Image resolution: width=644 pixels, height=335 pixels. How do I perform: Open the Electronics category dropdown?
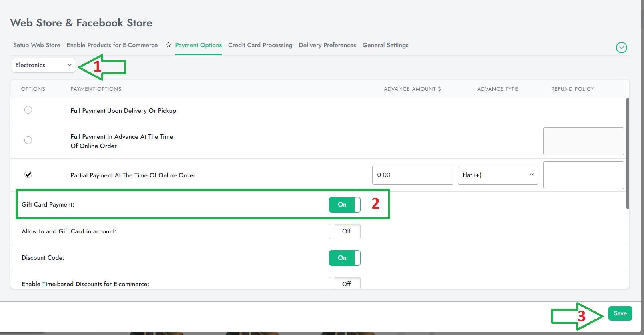[43, 65]
